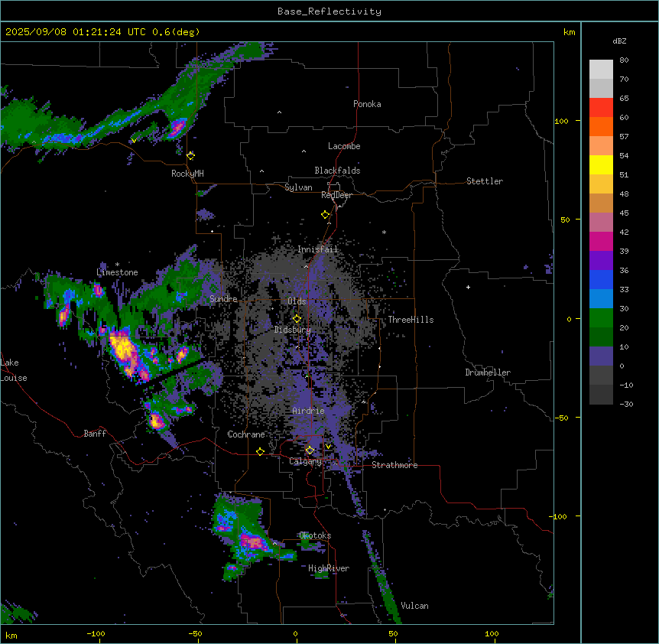Viewport: 659px width, 644px height.
Task: Click the Cochrane town label
Action: [246, 434]
